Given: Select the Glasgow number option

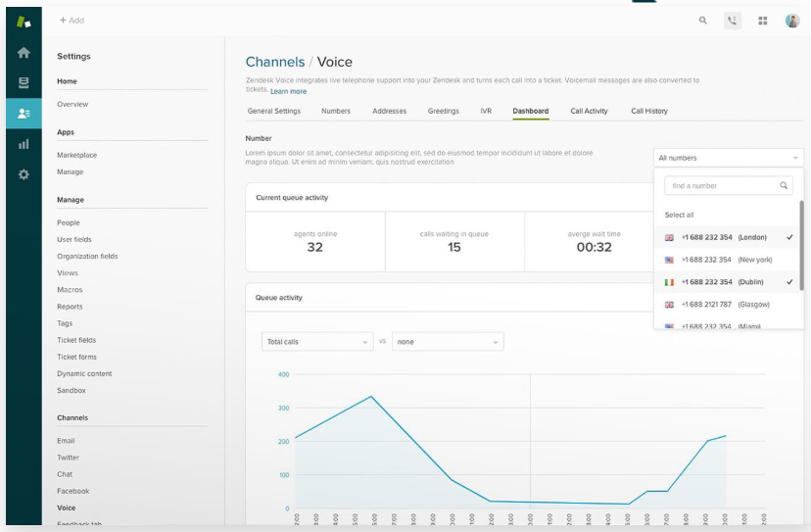Looking at the screenshot, I should pos(727,305).
